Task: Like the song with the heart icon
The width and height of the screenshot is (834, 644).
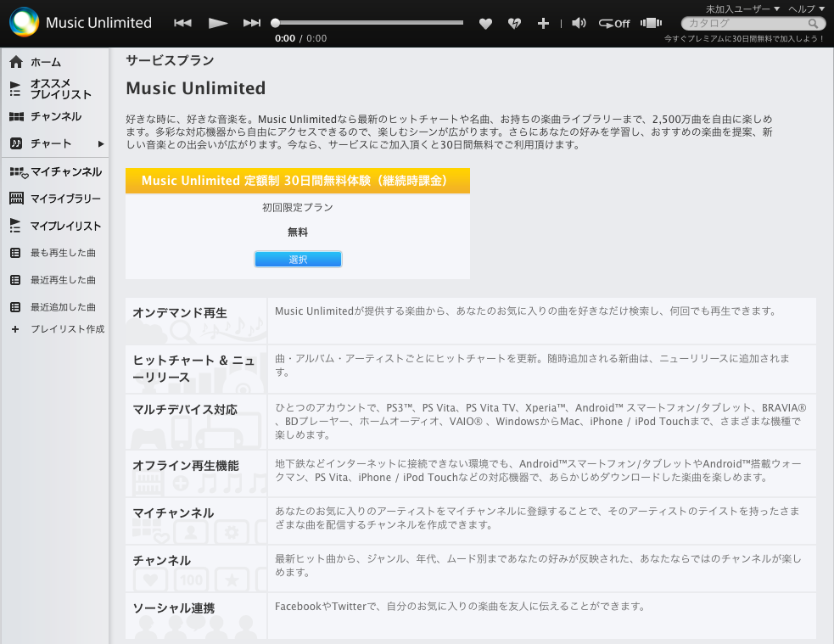Action: (485, 24)
